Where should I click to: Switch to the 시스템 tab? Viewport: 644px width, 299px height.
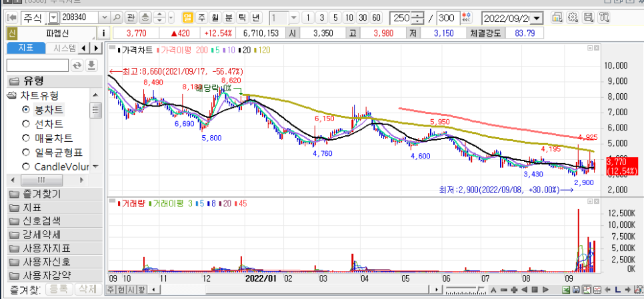(64, 48)
